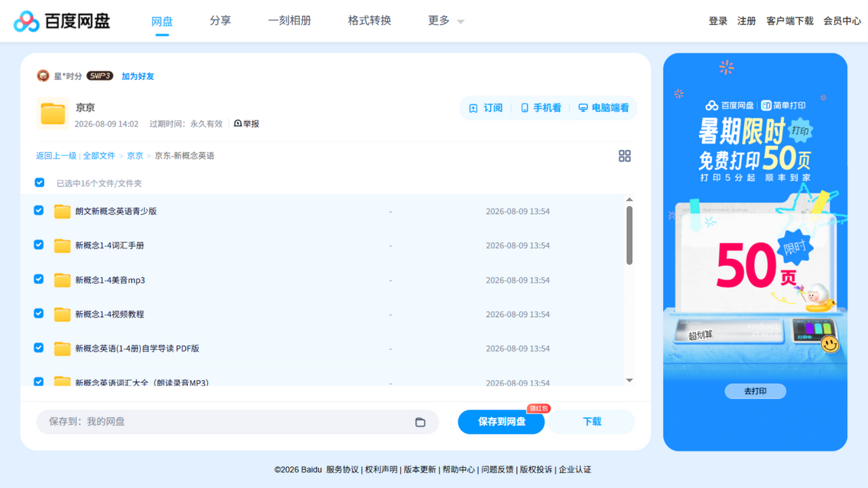Open the 更多 menu item
The image size is (868, 488).
pyautogui.click(x=439, y=20)
